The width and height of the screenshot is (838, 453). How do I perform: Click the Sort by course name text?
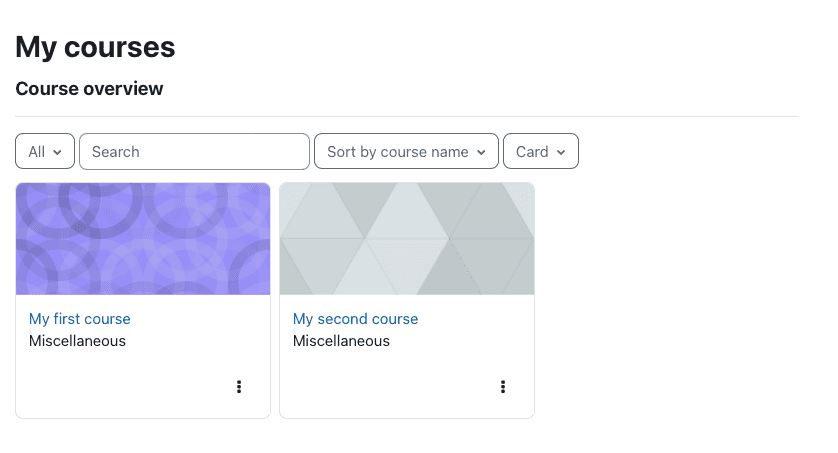pos(398,152)
